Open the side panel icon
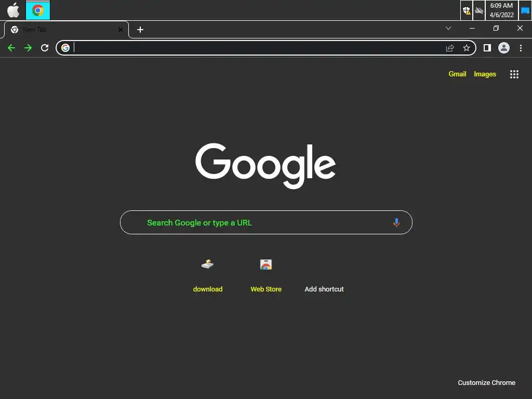532x399 pixels. (x=487, y=48)
